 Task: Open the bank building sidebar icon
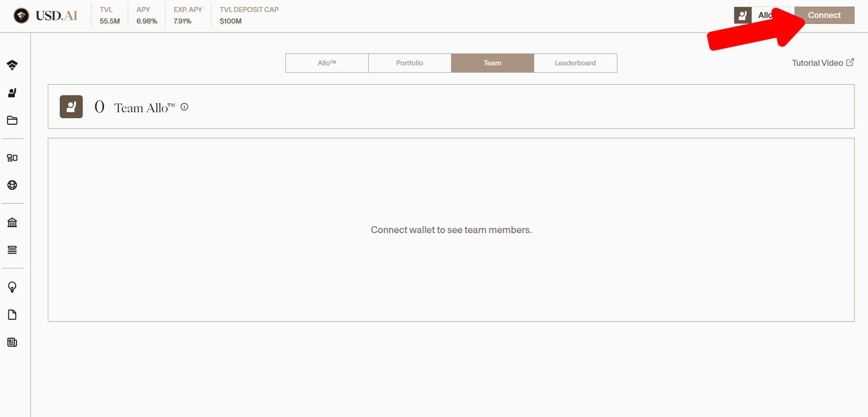(x=12, y=222)
